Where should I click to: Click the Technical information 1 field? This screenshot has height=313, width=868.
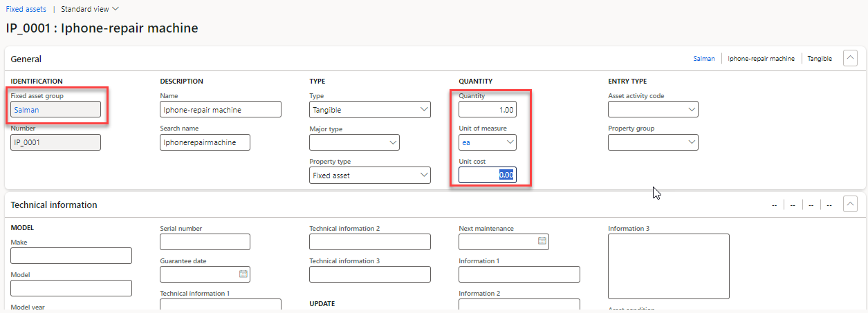tap(221, 305)
